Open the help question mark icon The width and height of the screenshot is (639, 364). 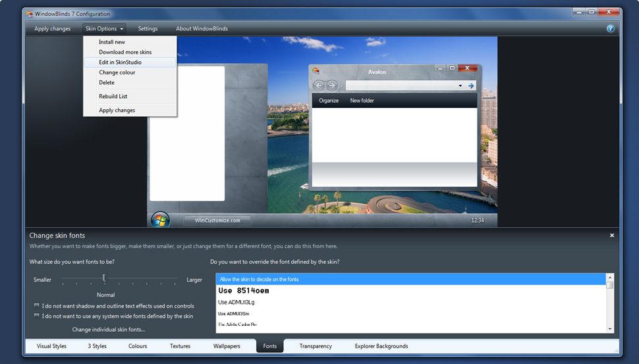click(610, 28)
